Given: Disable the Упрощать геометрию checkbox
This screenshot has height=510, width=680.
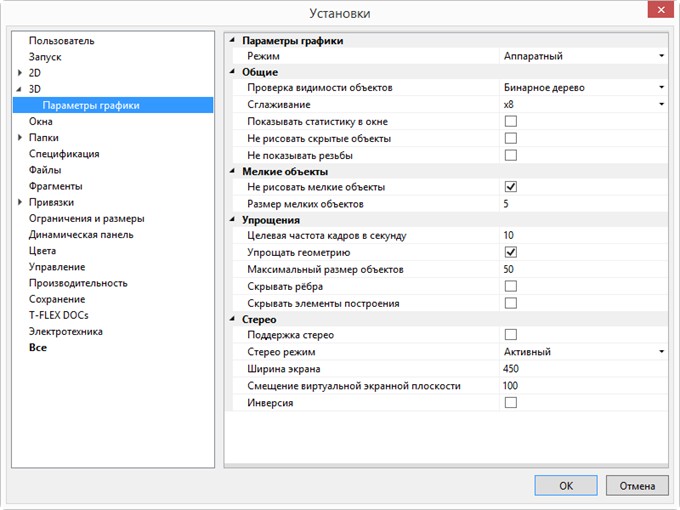Looking at the screenshot, I should tap(510, 253).
